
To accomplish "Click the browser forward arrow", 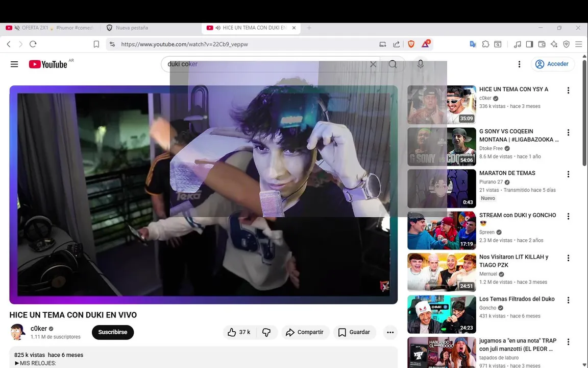I will click(20, 44).
